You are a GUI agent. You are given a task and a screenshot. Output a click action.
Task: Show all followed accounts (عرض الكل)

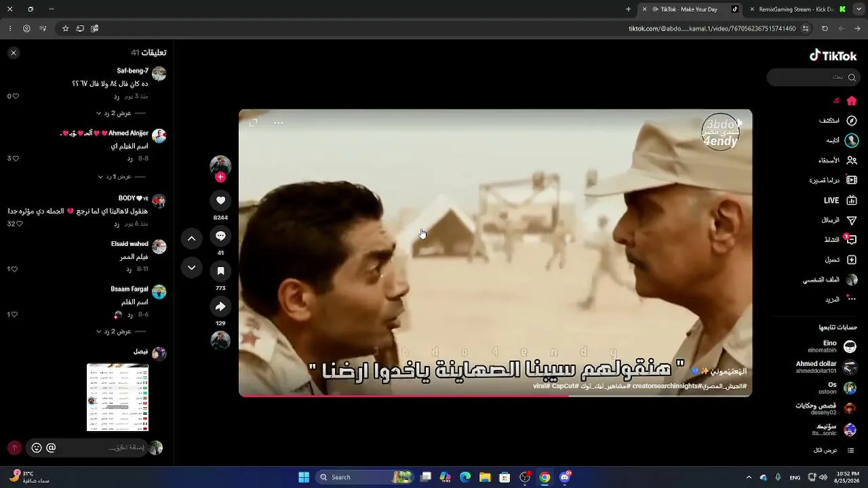pyautogui.click(x=834, y=451)
